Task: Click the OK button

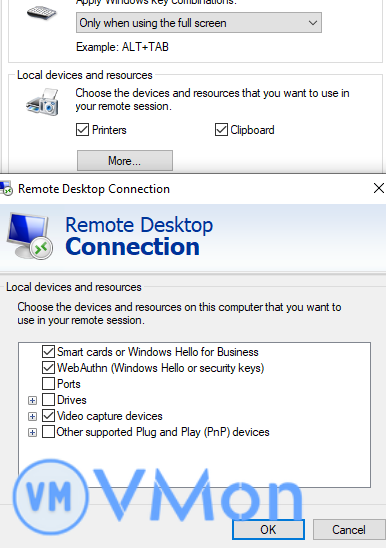Action: (x=268, y=529)
